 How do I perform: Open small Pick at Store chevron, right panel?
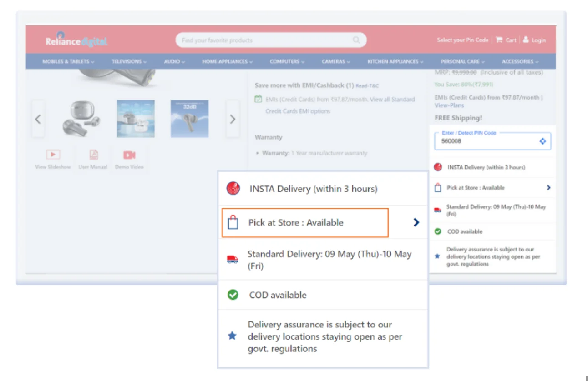pos(548,188)
